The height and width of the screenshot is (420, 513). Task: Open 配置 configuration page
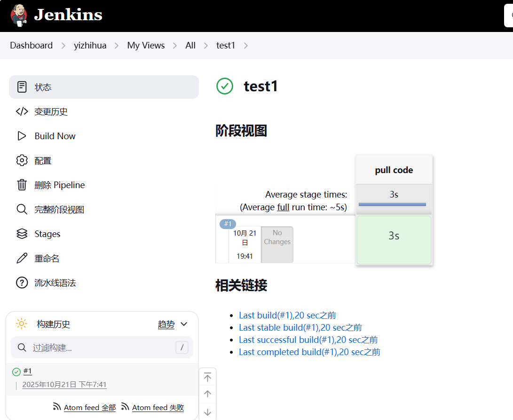tap(43, 161)
